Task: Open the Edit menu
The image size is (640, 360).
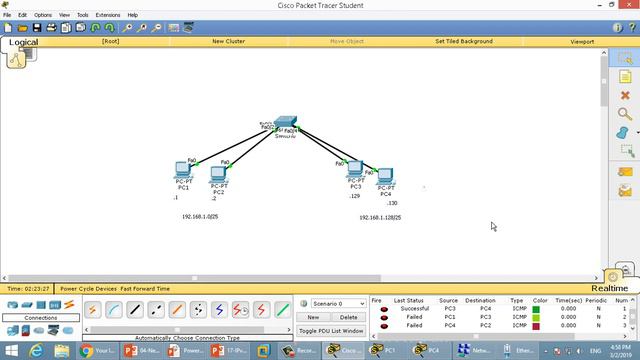Action: pyautogui.click(x=22, y=15)
